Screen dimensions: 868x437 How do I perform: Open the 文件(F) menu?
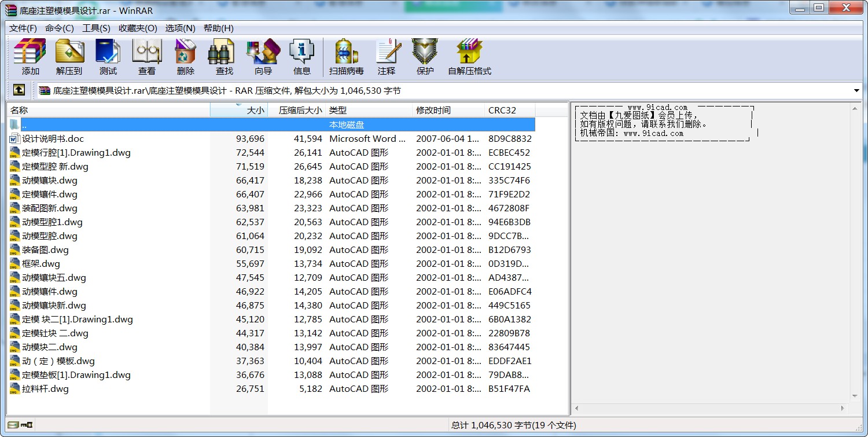click(x=23, y=28)
